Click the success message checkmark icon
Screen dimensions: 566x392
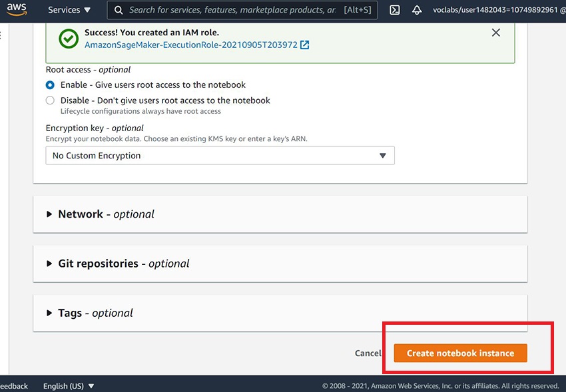[x=67, y=39]
